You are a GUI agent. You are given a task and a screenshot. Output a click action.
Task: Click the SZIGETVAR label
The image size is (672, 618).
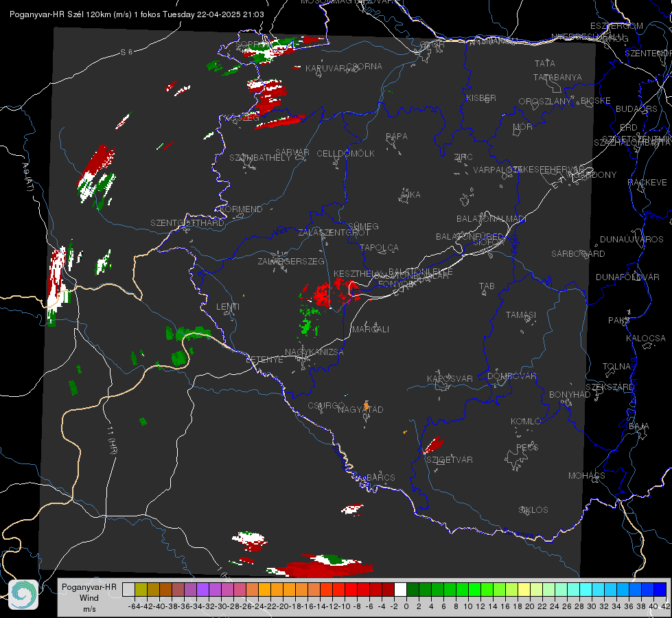click(449, 460)
